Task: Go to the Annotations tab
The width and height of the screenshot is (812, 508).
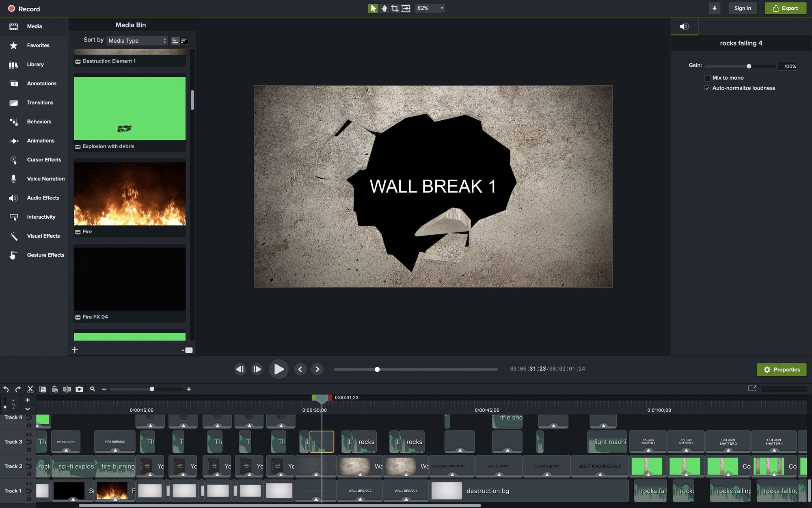Action: point(34,84)
